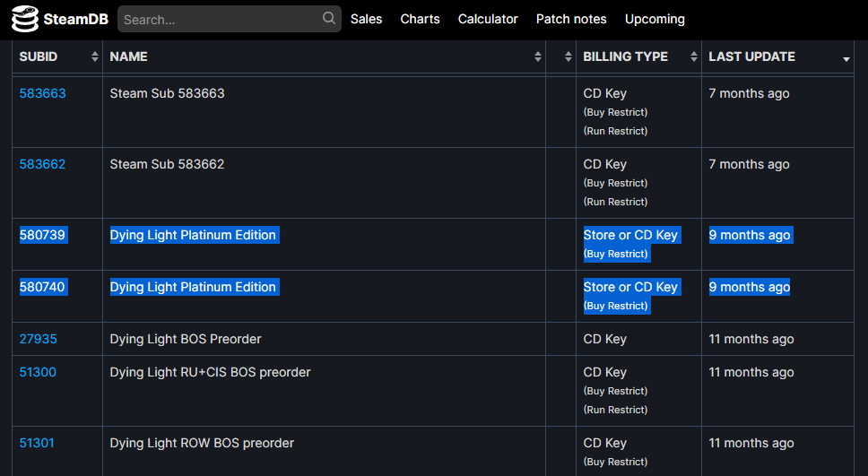Go to Calculator page
Image resolution: width=868 pixels, height=476 pixels.
click(488, 19)
